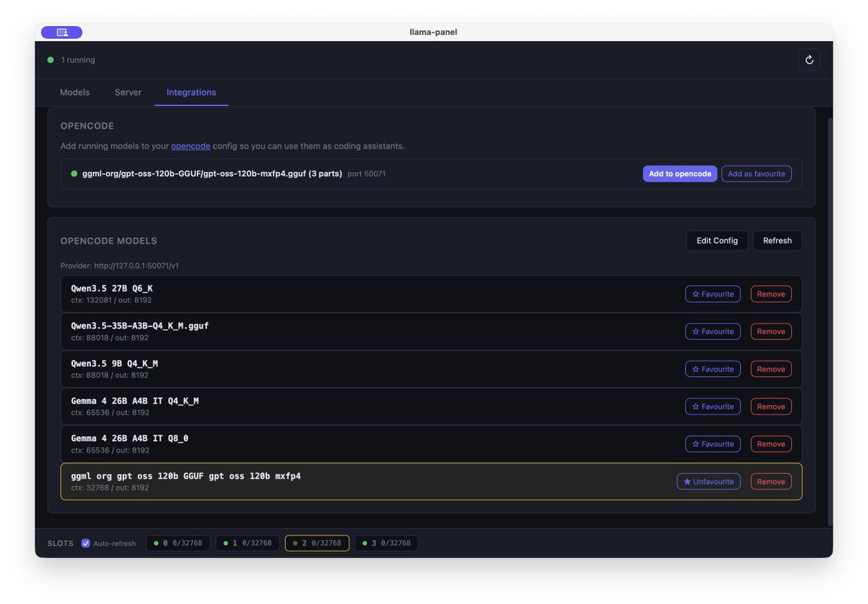Remove the Qwen3.5 9B Q4_K_M model

[771, 369]
